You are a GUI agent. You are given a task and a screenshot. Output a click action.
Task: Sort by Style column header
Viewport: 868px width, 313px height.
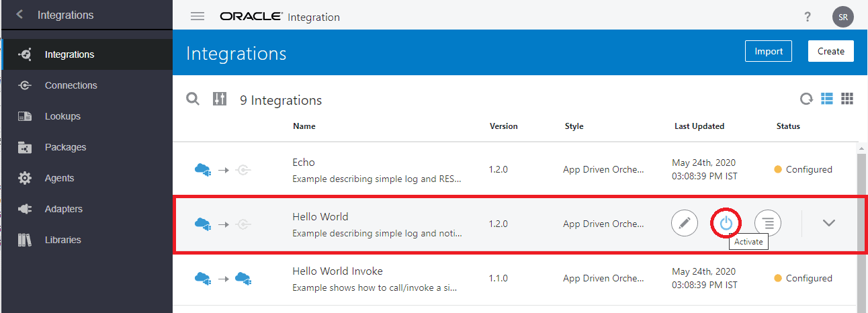pos(574,126)
